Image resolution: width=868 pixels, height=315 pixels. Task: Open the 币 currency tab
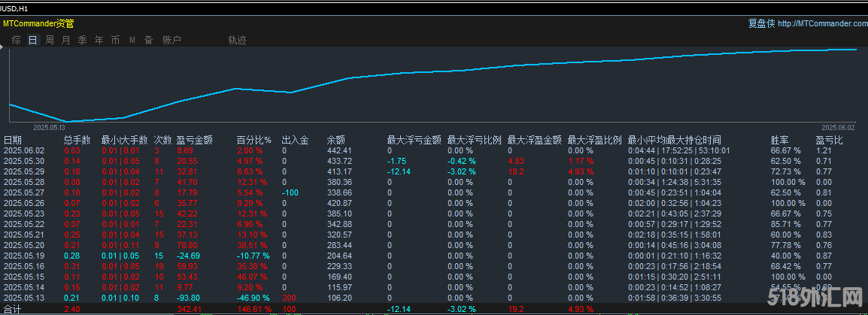pos(115,40)
